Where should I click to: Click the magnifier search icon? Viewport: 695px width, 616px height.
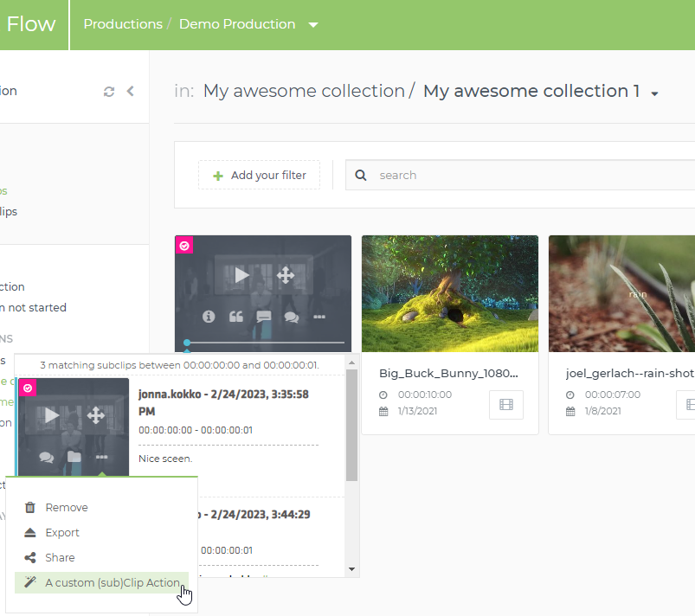pyautogui.click(x=361, y=175)
